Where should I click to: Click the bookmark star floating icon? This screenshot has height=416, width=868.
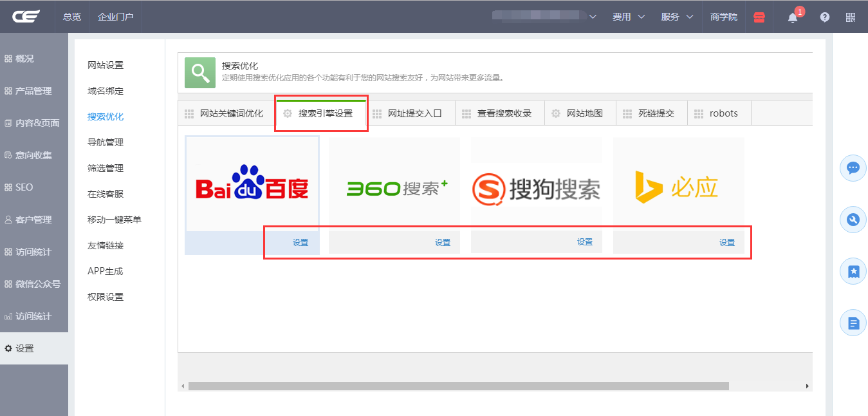853,272
